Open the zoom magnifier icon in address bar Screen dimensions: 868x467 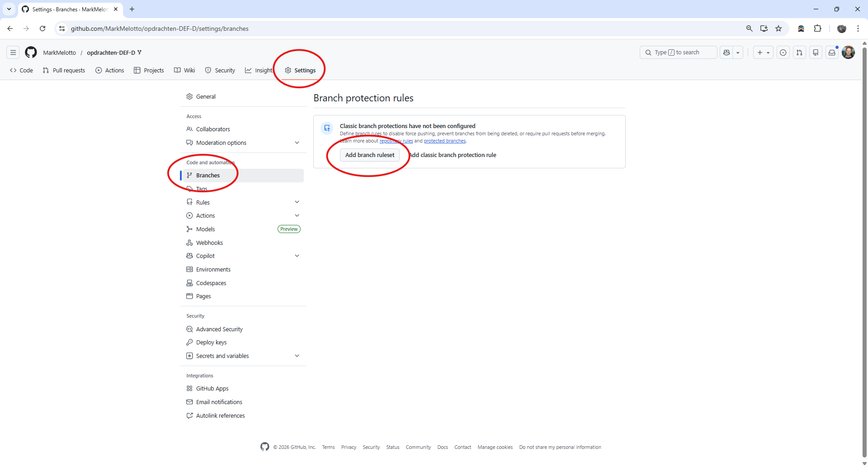click(750, 29)
